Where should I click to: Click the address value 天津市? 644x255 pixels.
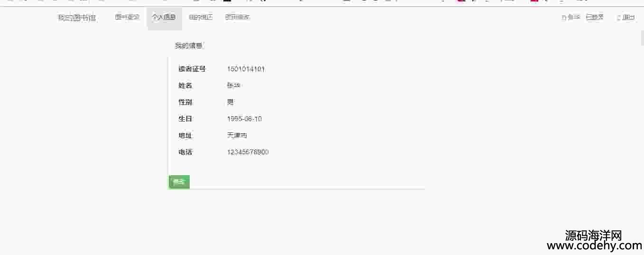(237, 135)
